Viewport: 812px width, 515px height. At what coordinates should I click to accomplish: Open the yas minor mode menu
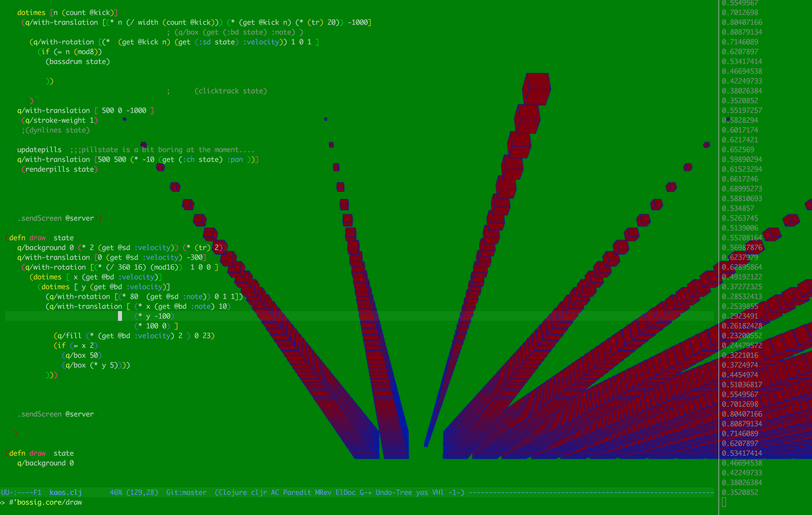point(422,492)
